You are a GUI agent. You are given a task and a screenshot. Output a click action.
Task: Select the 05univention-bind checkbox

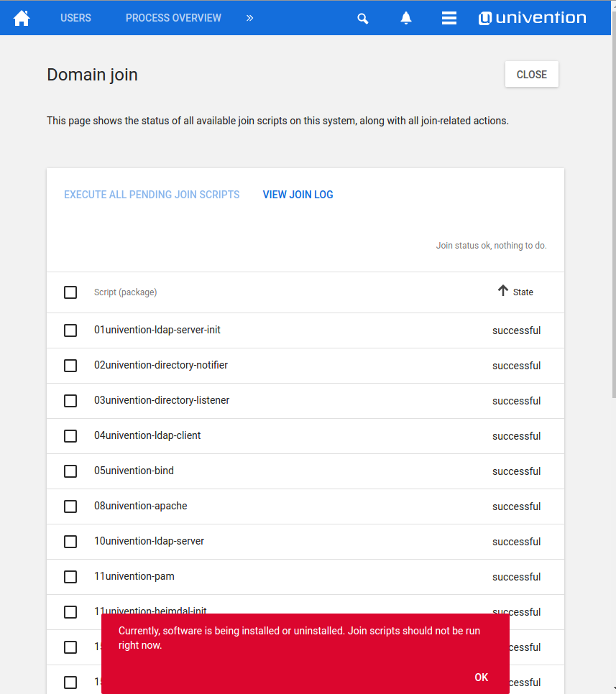[70, 471]
